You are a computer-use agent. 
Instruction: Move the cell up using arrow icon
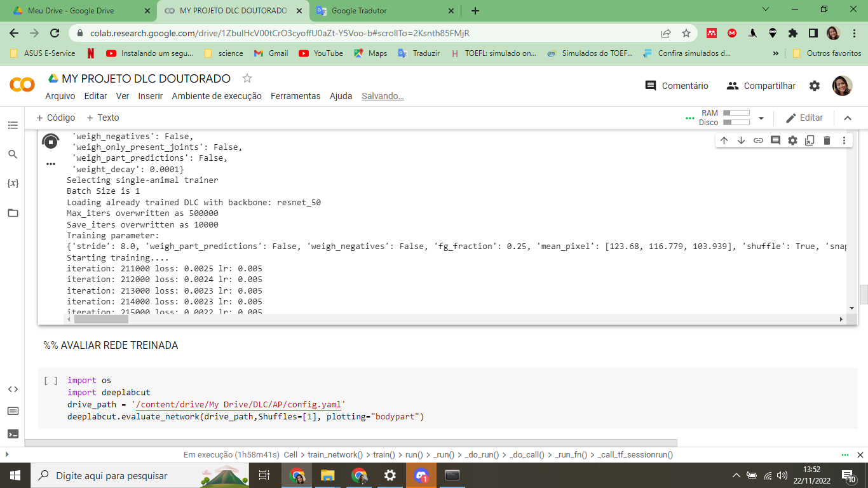pos(724,140)
